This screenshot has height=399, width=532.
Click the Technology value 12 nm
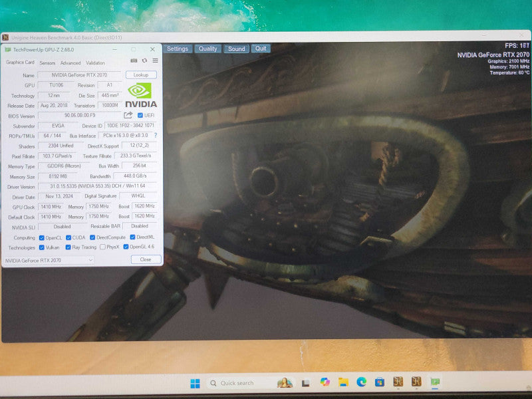(x=54, y=95)
